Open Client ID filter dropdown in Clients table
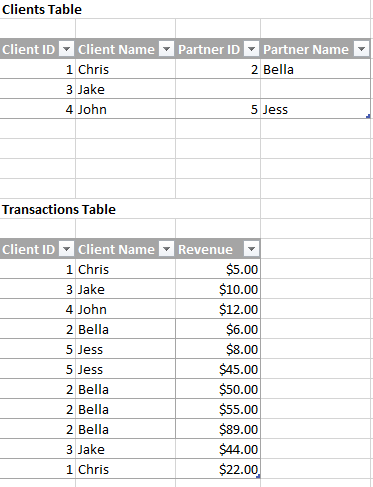The width and height of the screenshot is (373, 487). tap(67, 49)
